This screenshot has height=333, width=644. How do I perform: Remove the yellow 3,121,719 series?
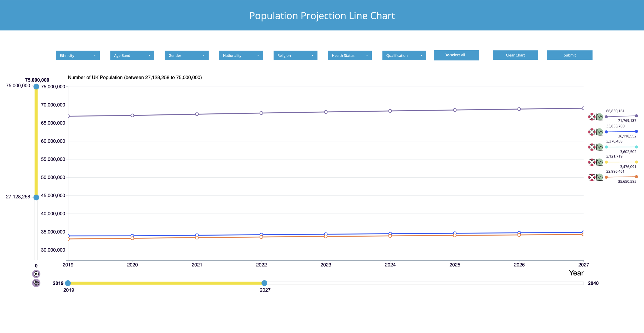point(592,162)
